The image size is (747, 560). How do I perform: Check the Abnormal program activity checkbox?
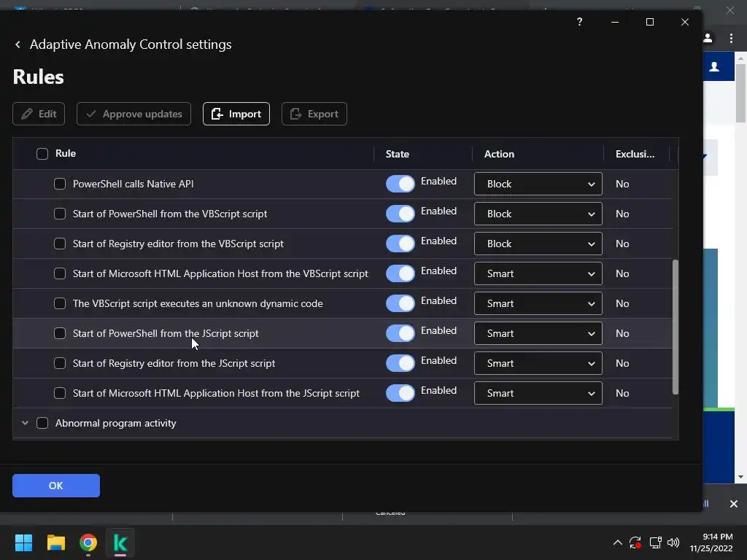pyautogui.click(x=42, y=423)
